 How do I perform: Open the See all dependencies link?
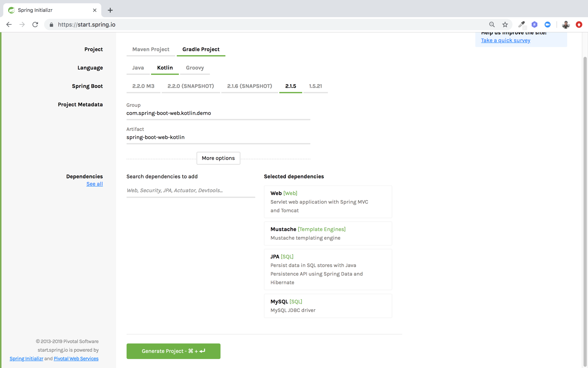click(94, 184)
